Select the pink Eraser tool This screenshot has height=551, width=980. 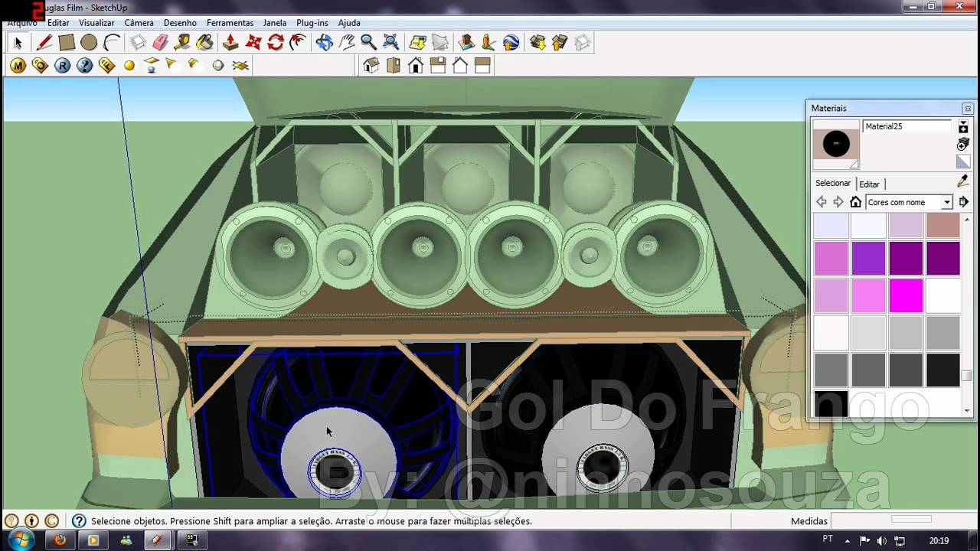160,43
